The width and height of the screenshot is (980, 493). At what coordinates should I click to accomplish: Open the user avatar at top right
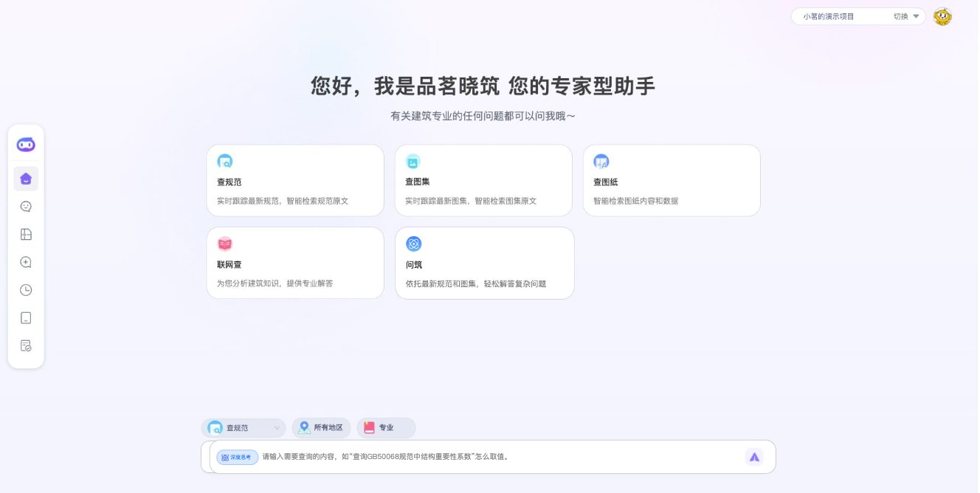942,16
